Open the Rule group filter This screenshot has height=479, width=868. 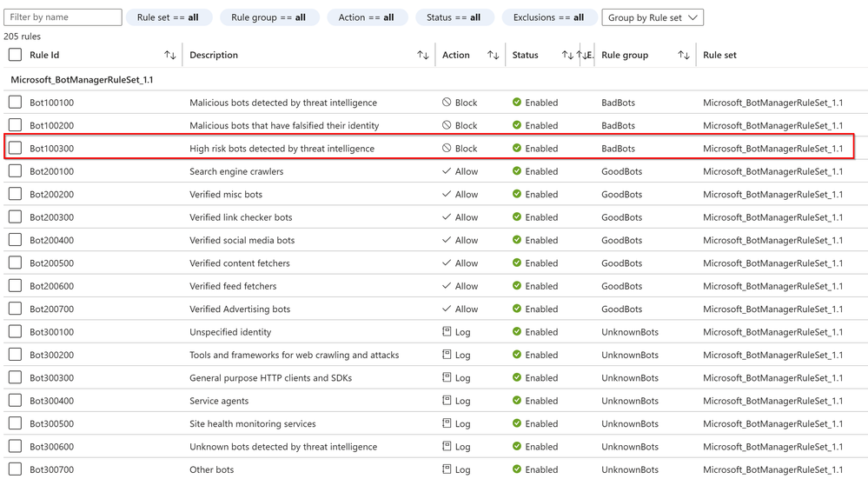click(269, 17)
